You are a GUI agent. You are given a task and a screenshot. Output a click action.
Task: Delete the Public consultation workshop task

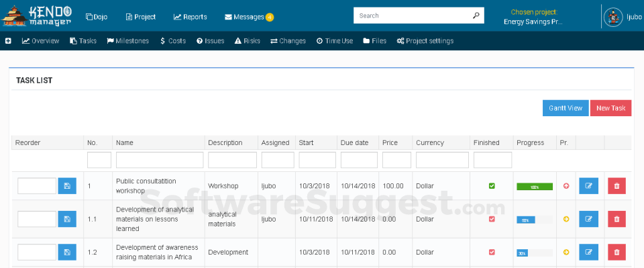616,186
